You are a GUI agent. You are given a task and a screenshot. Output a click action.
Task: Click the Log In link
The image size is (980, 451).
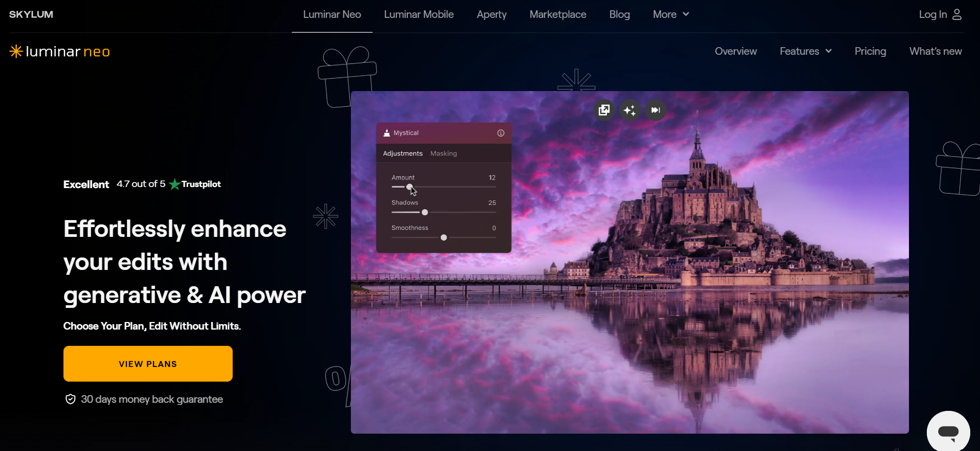[933, 15]
